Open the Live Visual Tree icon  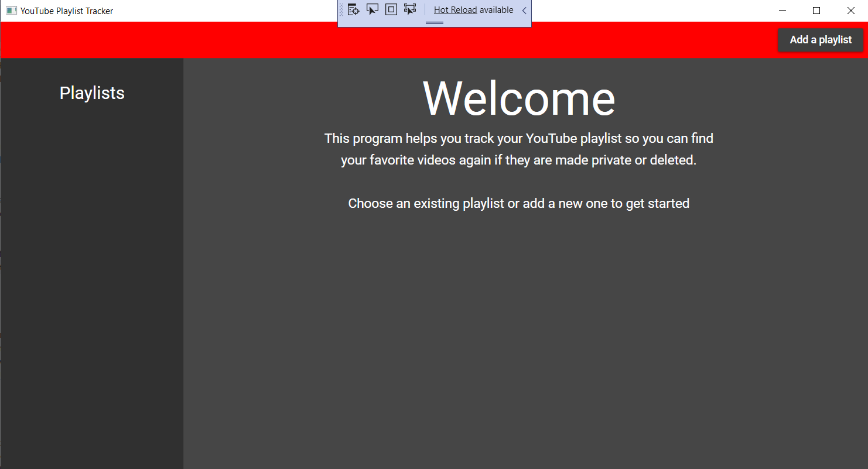click(353, 9)
